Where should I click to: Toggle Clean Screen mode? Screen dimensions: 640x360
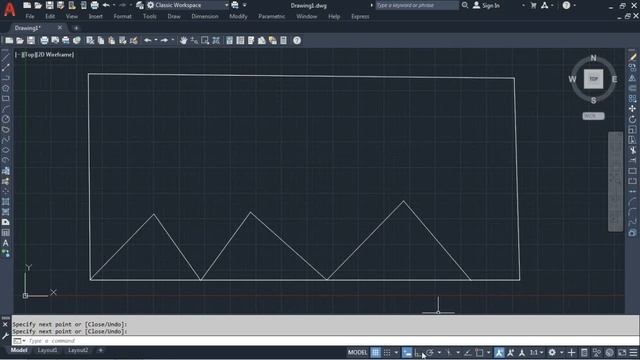click(622, 353)
